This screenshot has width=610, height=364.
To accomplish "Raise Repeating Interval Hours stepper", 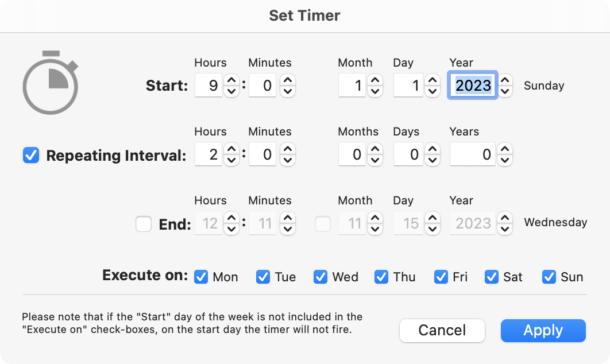I will point(231,149).
